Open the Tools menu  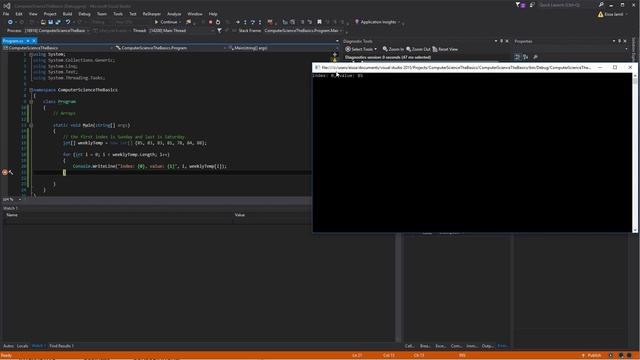pos(118,14)
